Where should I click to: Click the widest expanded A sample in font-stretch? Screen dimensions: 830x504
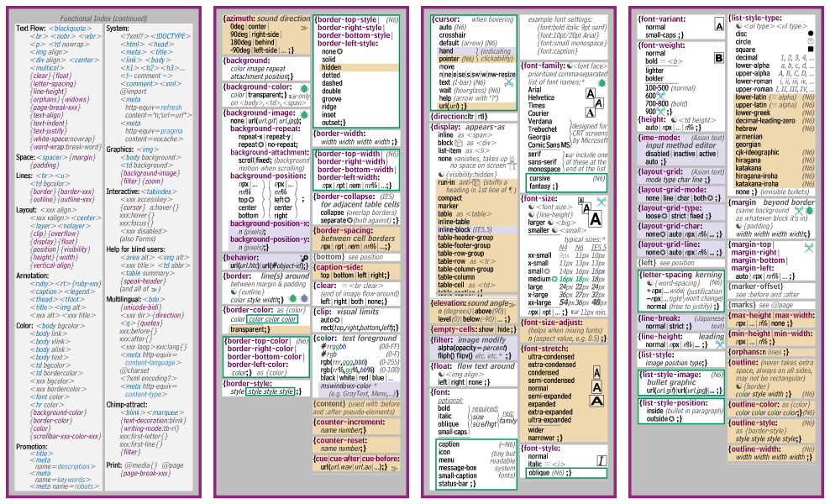point(596,401)
